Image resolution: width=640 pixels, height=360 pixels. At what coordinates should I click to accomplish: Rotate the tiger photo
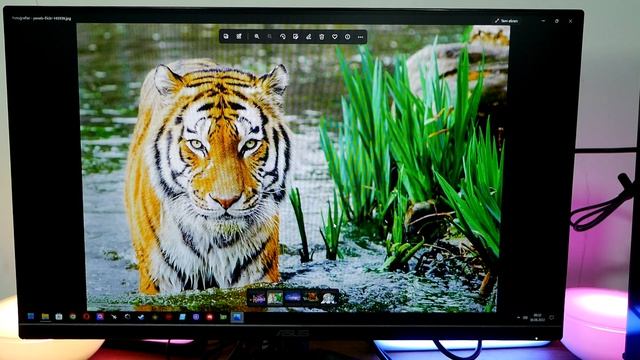coord(282,37)
